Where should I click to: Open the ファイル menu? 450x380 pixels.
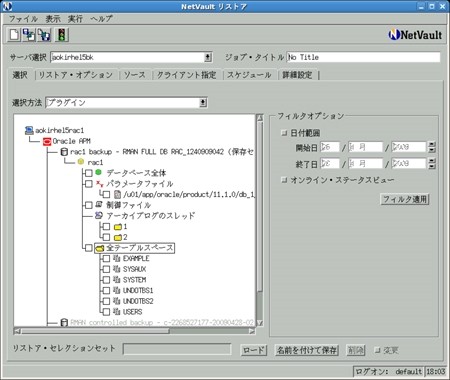(23, 19)
